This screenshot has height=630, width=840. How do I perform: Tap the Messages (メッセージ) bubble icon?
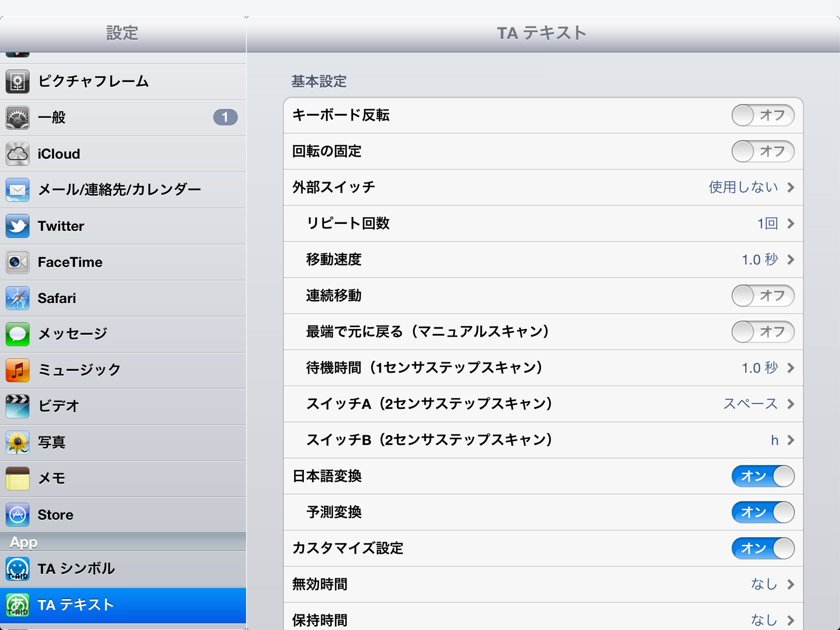pyautogui.click(x=18, y=334)
